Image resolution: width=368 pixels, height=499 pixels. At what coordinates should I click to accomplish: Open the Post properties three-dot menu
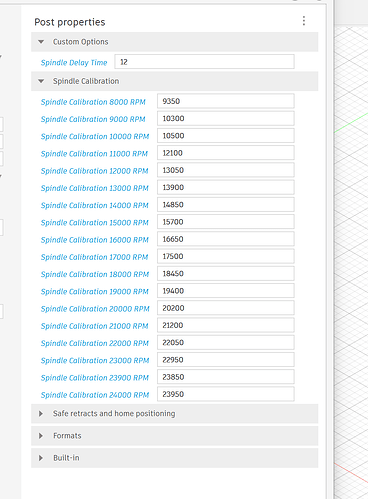coord(304,21)
